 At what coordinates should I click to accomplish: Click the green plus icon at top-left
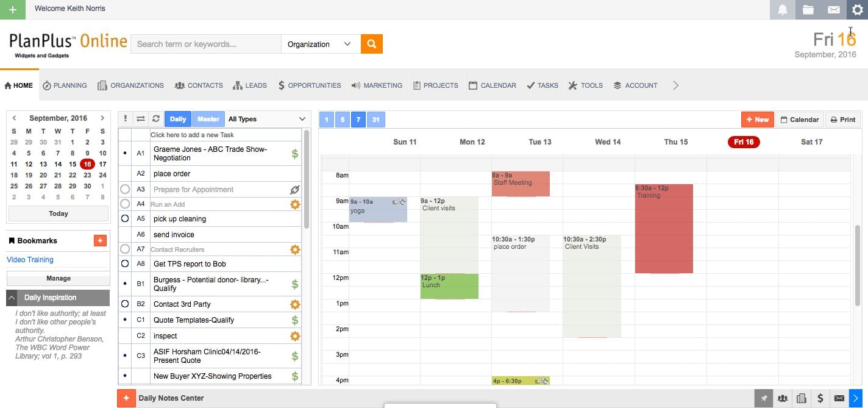tap(13, 9)
